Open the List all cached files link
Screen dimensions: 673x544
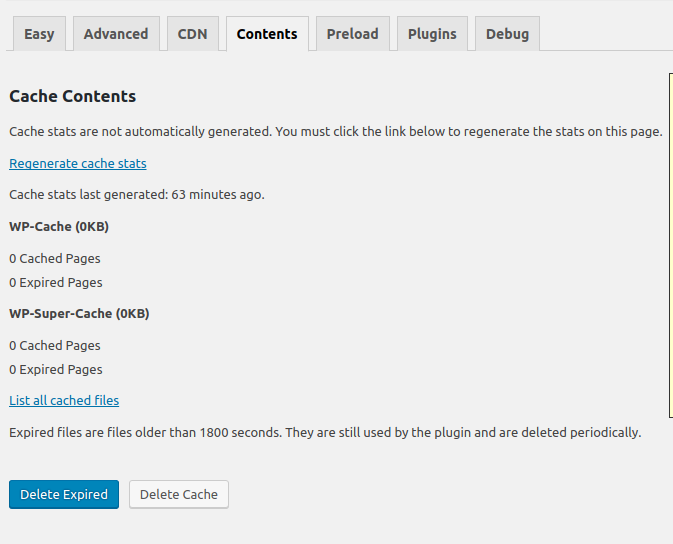[64, 400]
